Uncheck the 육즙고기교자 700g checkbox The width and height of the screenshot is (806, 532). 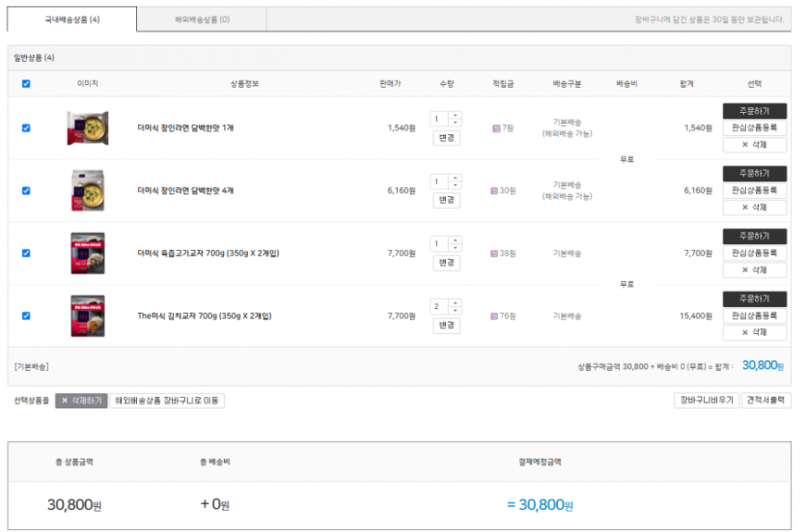(x=26, y=253)
